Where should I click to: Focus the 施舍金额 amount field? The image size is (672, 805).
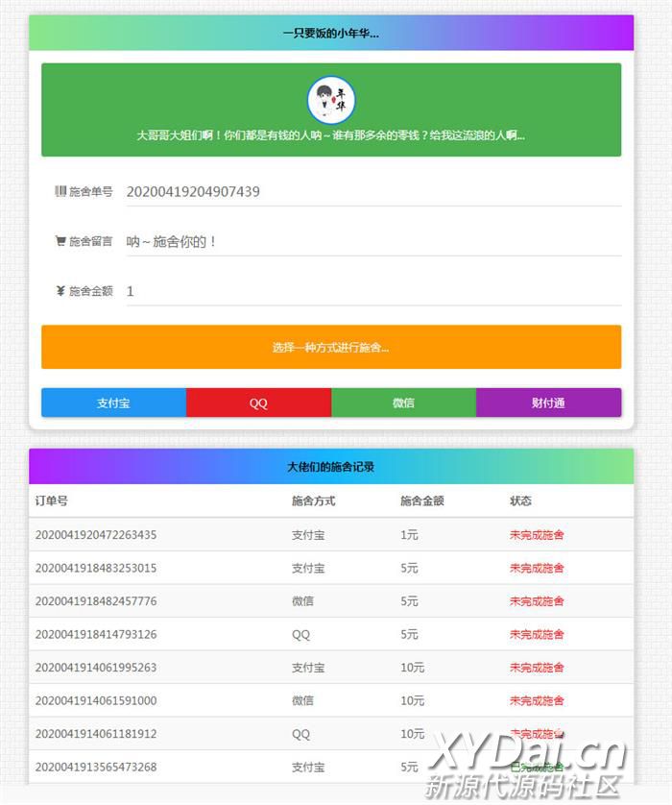[x=374, y=292]
